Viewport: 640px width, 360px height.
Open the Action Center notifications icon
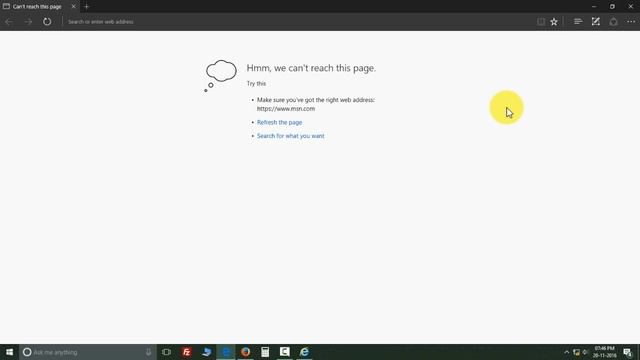628,352
